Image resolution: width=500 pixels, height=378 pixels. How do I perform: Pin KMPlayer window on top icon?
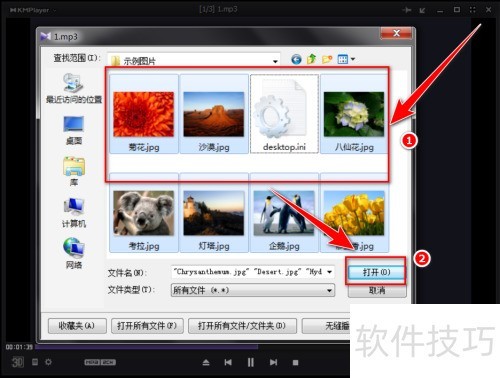click(x=406, y=10)
